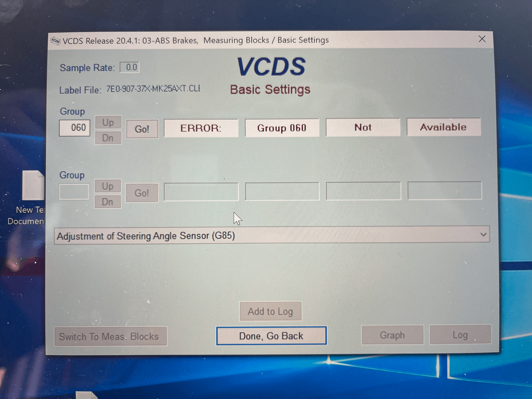Click the ERROR: result field
532x399 pixels.
[x=201, y=128]
